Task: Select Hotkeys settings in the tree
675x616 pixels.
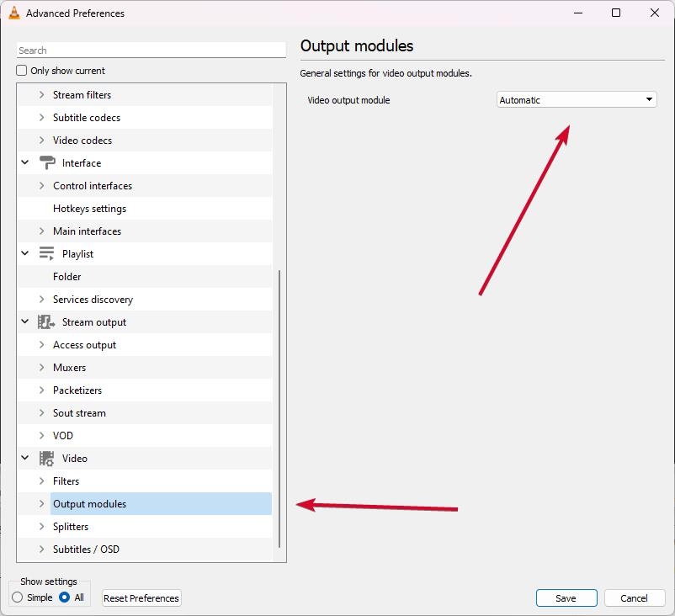Action: point(89,209)
